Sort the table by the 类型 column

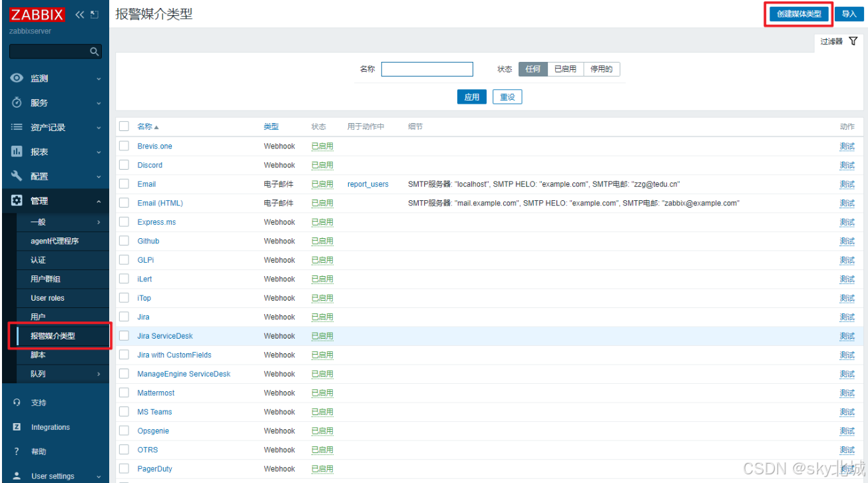click(x=271, y=126)
